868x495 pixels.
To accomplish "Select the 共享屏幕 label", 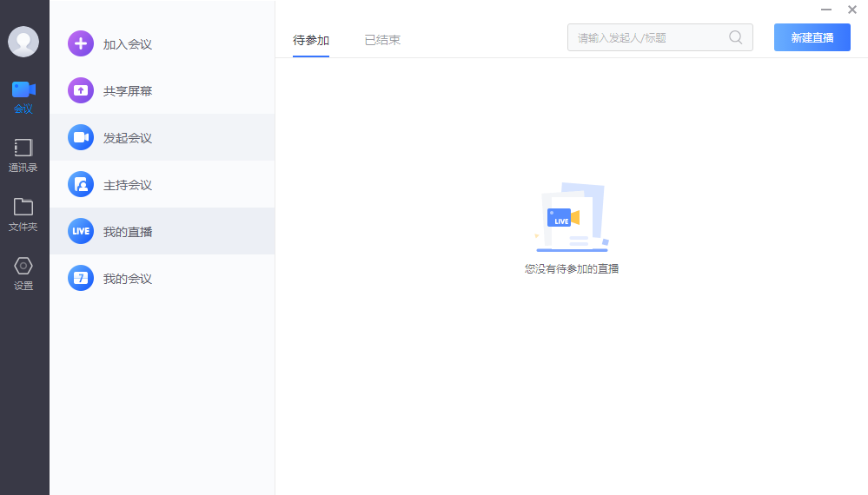I will pos(128,91).
